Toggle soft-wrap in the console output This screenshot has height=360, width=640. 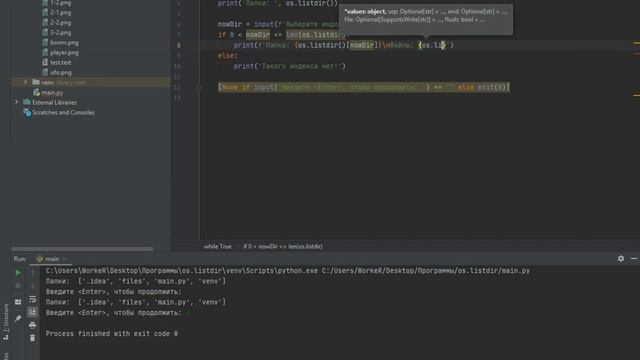click(33, 299)
